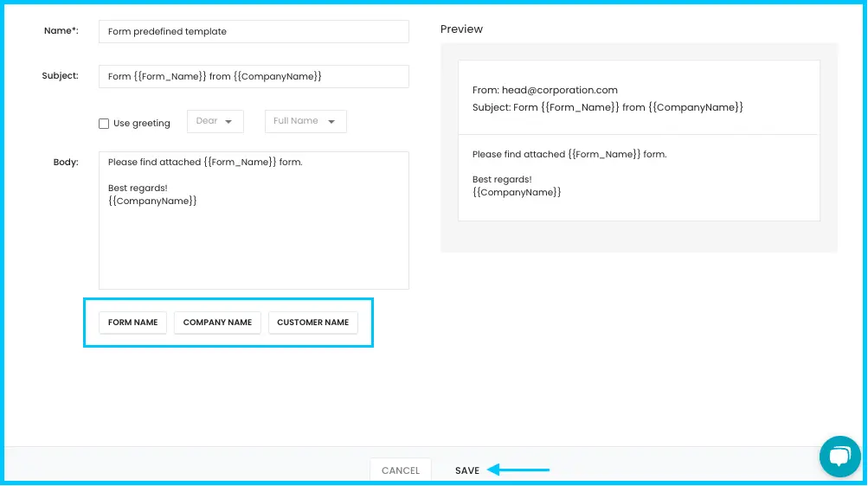Click inside the Body text area

[x=254, y=221]
